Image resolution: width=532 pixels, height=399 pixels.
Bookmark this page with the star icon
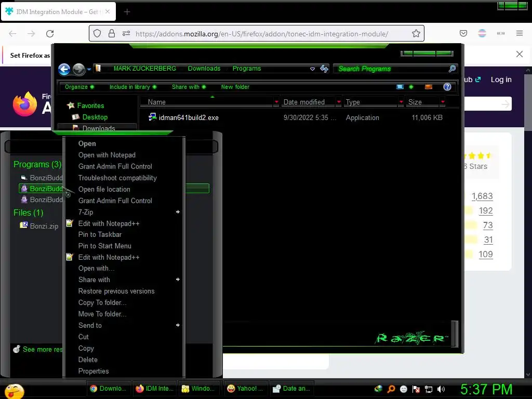[416, 33]
